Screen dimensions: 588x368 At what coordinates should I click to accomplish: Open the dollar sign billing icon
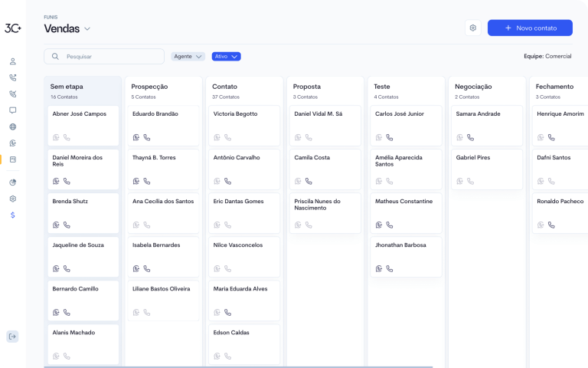pyautogui.click(x=13, y=215)
